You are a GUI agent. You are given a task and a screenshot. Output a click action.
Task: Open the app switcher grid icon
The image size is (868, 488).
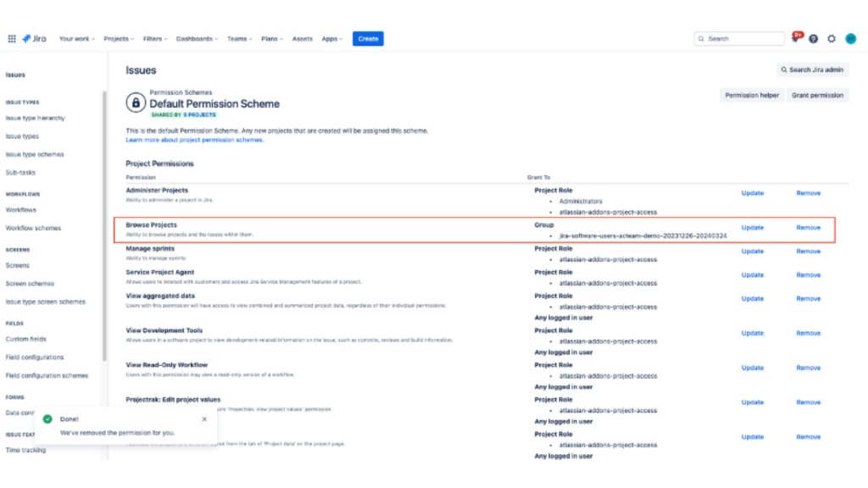coord(12,39)
